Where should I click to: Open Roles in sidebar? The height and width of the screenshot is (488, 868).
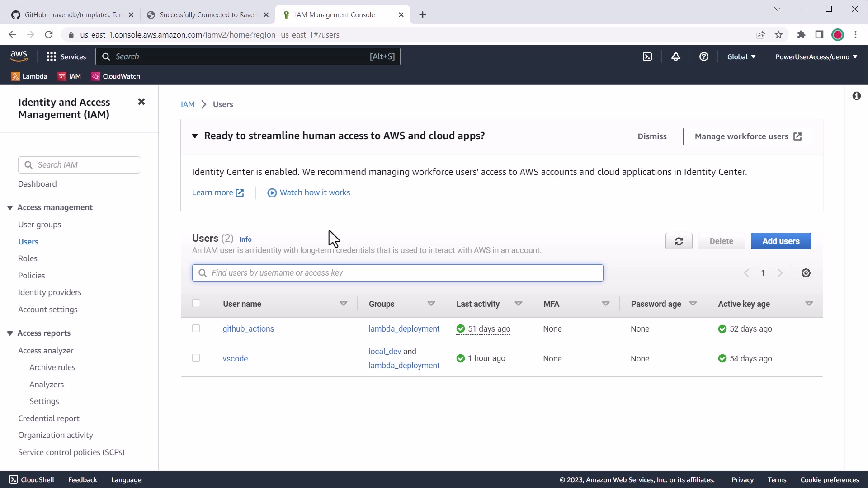[x=28, y=258]
